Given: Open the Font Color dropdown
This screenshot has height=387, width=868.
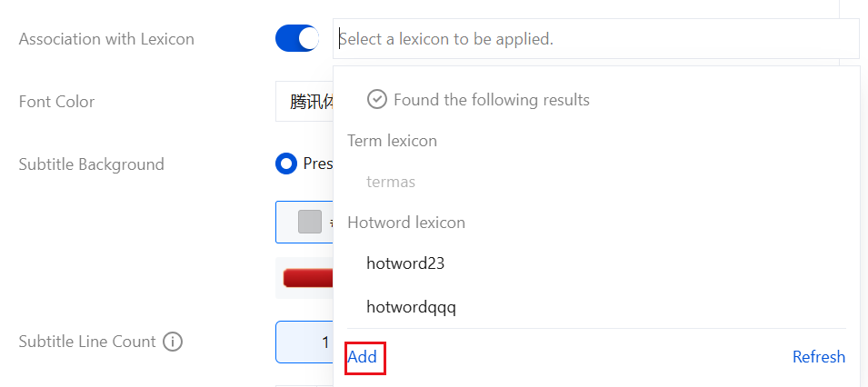Looking at the screenshot, I should [x=304, y=102].
